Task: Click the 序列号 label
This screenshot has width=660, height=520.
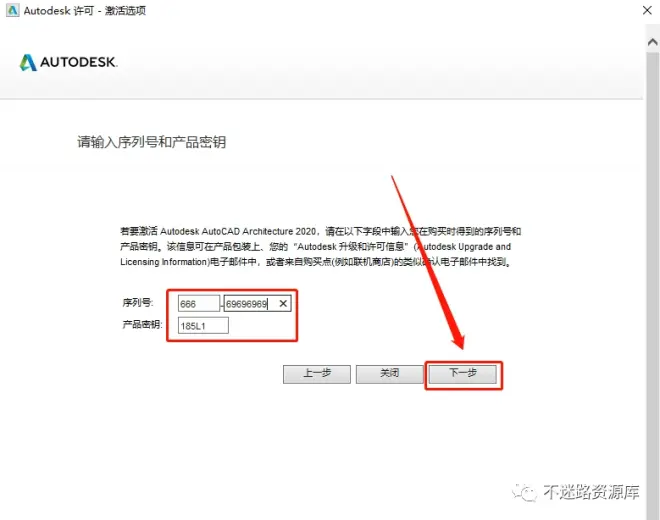Action: tap(138, 302)
